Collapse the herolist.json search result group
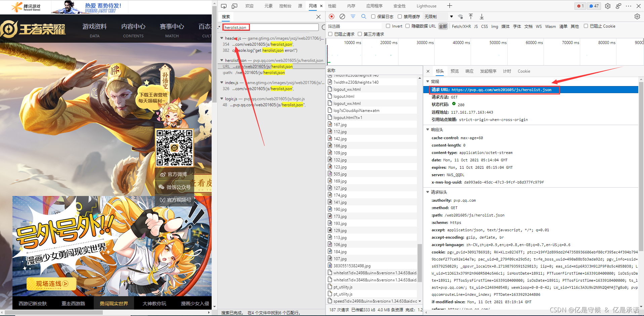Image resolution: width=644 pixels, height=316 pixels. pyautogui.click(x=222, y=60)
